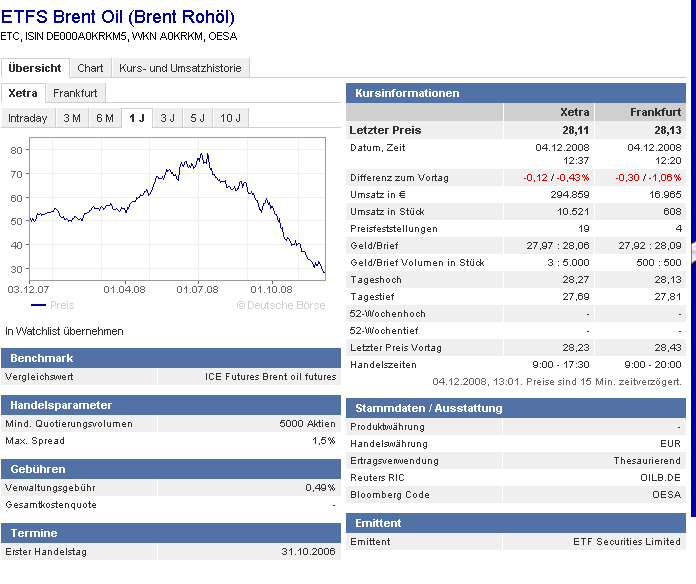Image resolution: width=696 pixels, height=584 pixels.
Task: Click In Watchlist übernehmen link
Action: point(64,331)
